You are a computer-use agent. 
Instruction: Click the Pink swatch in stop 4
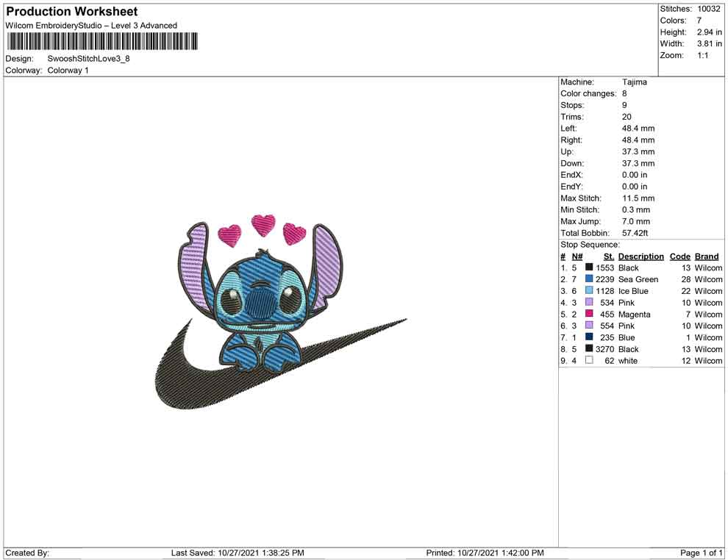pyautogui.click(x=589, y=302)
